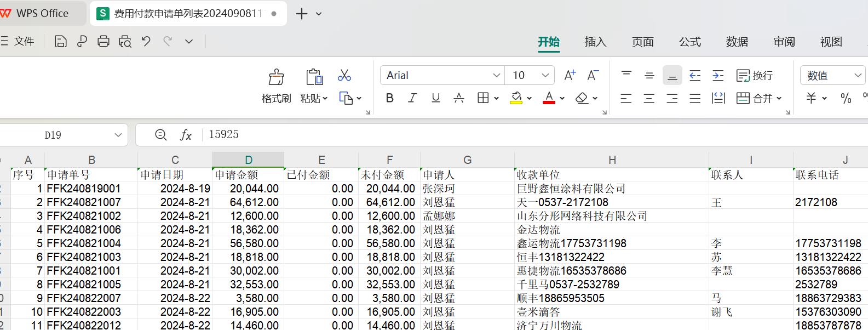Click the Format Painter (格式刷) icon
The width and height of the screenshot is (868, 330).
(276, 77)
